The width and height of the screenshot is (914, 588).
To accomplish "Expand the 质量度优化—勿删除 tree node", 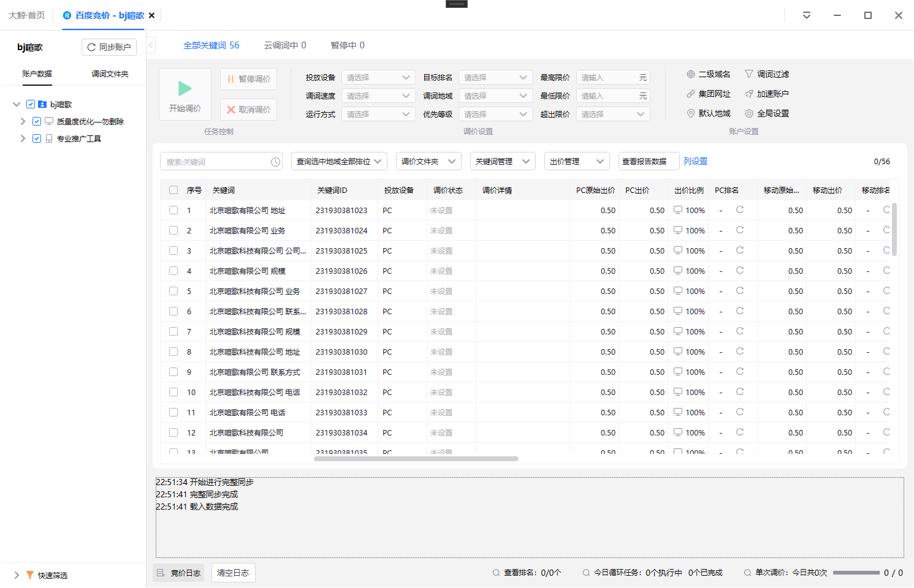I will click(x=23, y=121).
